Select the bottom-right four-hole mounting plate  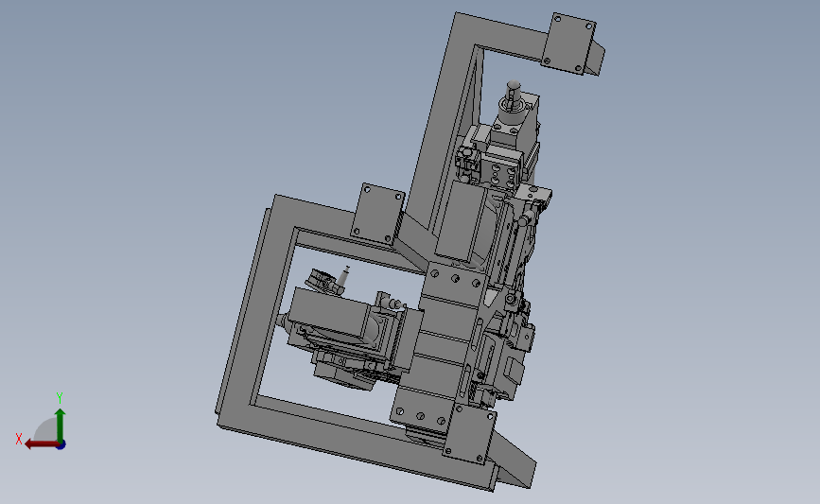coord(470,433)
